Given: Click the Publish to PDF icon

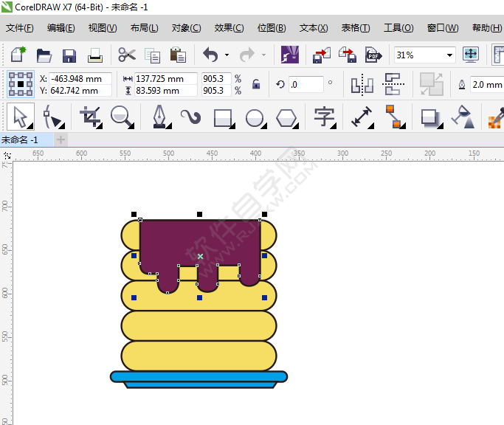Looking at the screenshot, I should click(x=374, y=55).
